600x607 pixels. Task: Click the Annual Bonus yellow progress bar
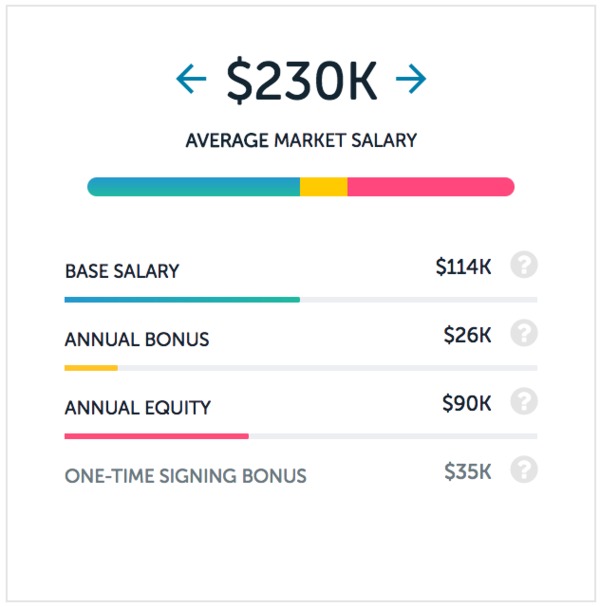(x=91, y=368)
